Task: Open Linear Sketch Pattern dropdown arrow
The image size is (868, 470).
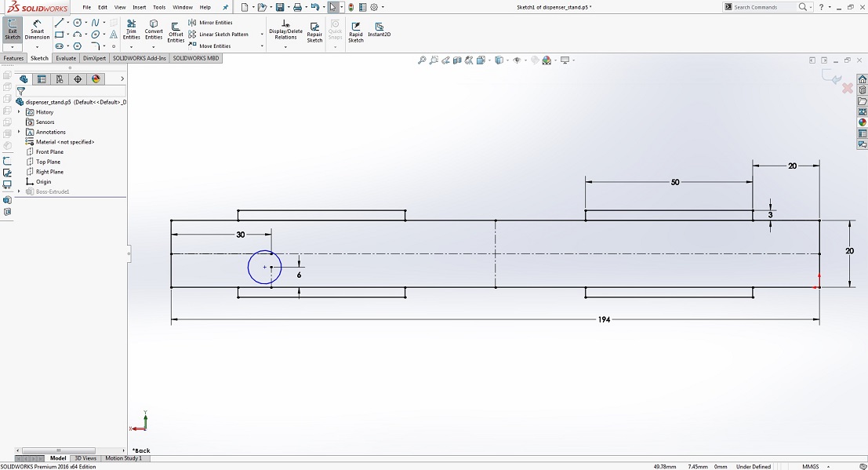Action: point(262,35)
